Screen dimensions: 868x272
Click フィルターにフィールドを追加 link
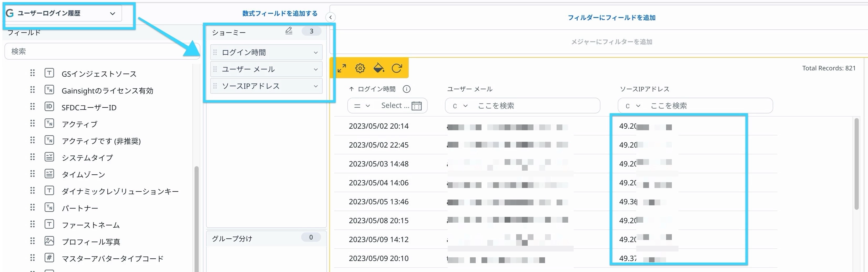click(611, 18)
